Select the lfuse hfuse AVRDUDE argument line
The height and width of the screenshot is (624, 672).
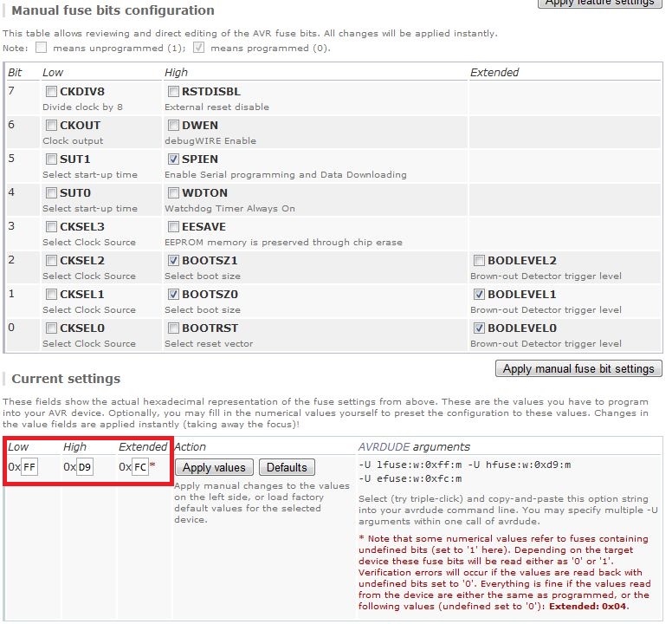point(464,465)
